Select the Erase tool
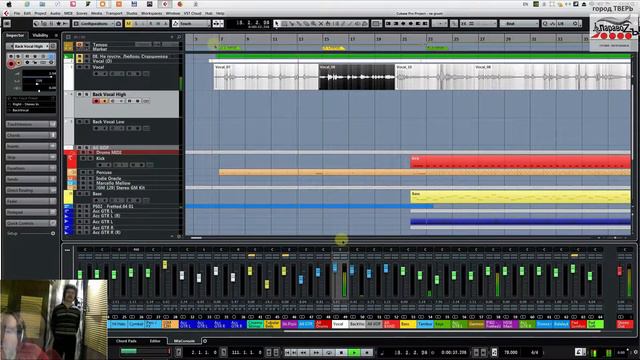Screen dimensions: 640x360 (307, 24)
